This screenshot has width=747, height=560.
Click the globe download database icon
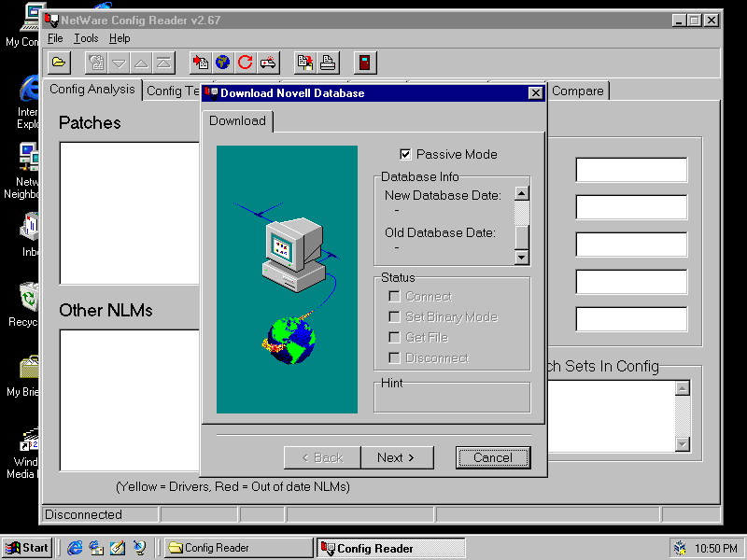[222, 63]
